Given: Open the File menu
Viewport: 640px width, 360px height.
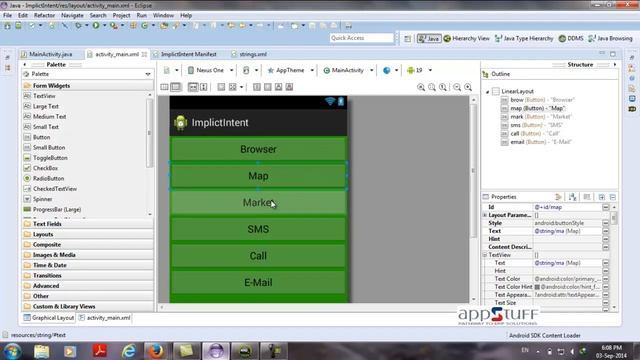Looking at the screenshot, I should (x=7, y=16).
